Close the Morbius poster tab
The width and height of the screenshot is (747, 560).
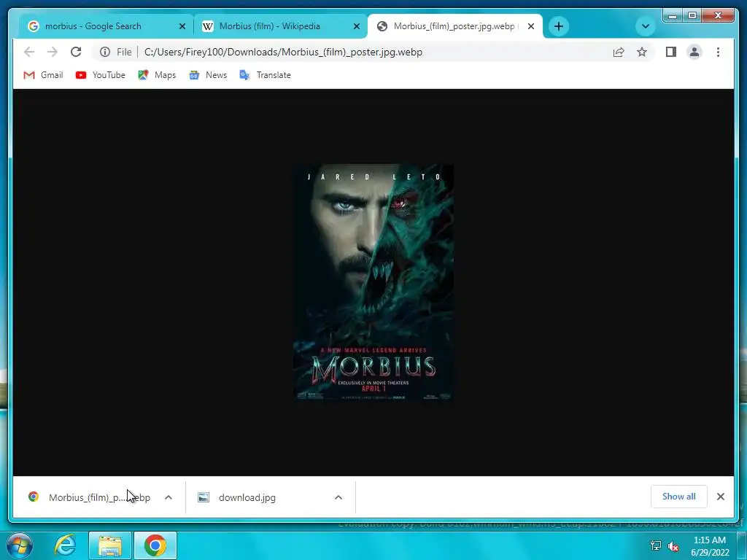point(531,27)
